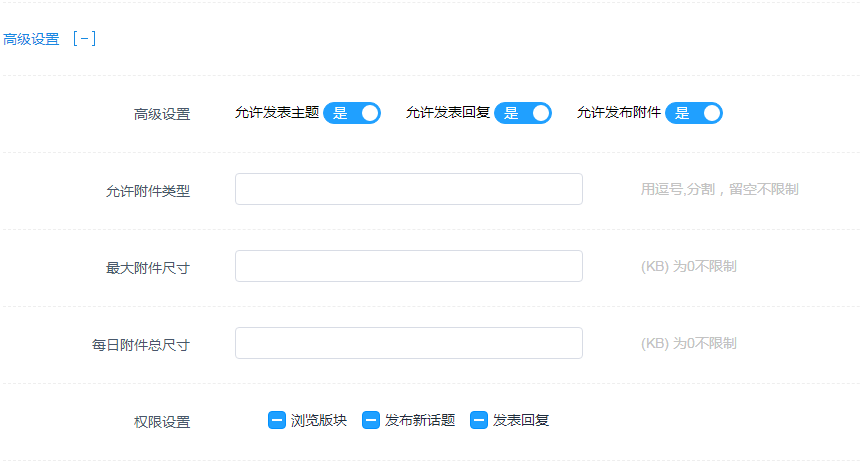Screen dimensions: 861x464
Task: Select the 每日附件总尺寸 input field
Action: [x=408, y=343]
